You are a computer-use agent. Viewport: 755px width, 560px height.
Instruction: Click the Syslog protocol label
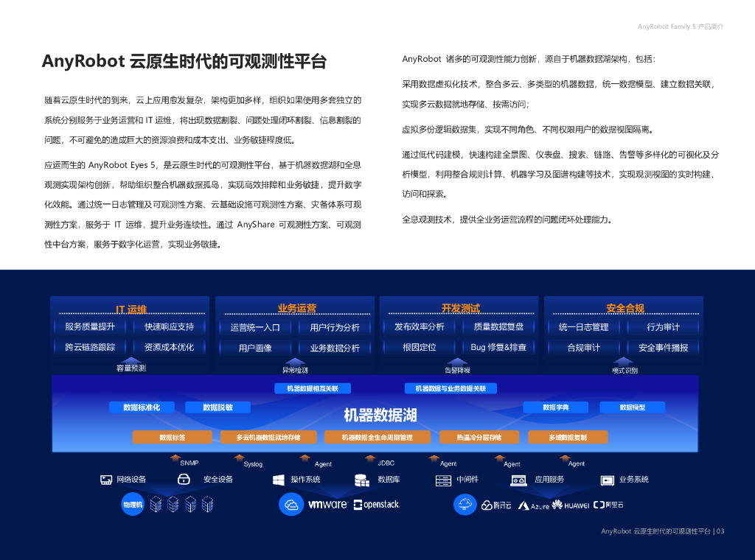253,463
